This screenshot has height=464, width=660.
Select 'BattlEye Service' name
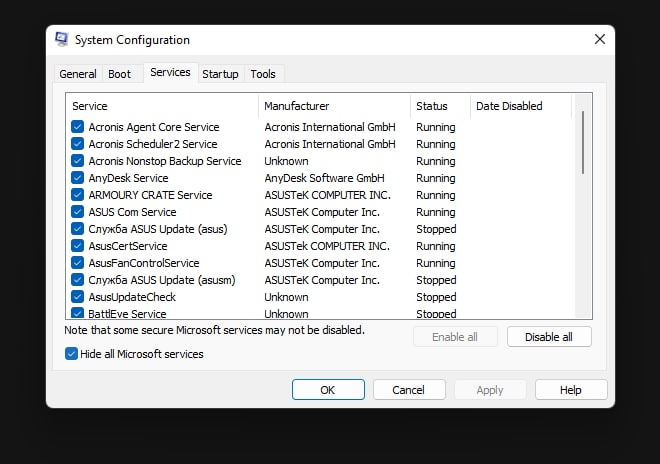pos(128,313)
